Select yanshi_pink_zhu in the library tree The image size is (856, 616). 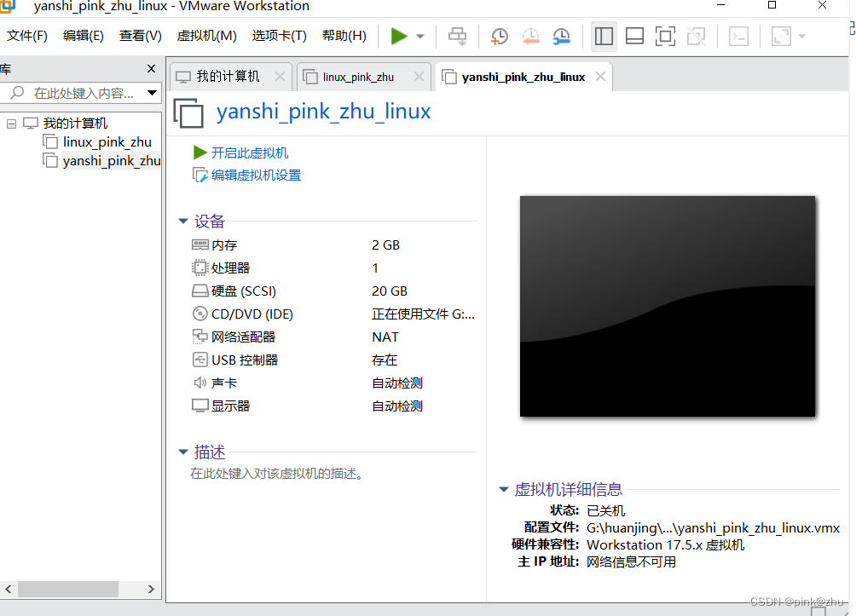[112, 161]
